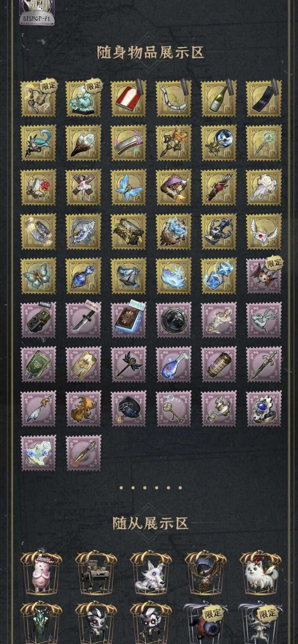Screen dimensions: 298x644
Task: Select the crystal ball scepter accessory
Action: (x=219, y=143)
